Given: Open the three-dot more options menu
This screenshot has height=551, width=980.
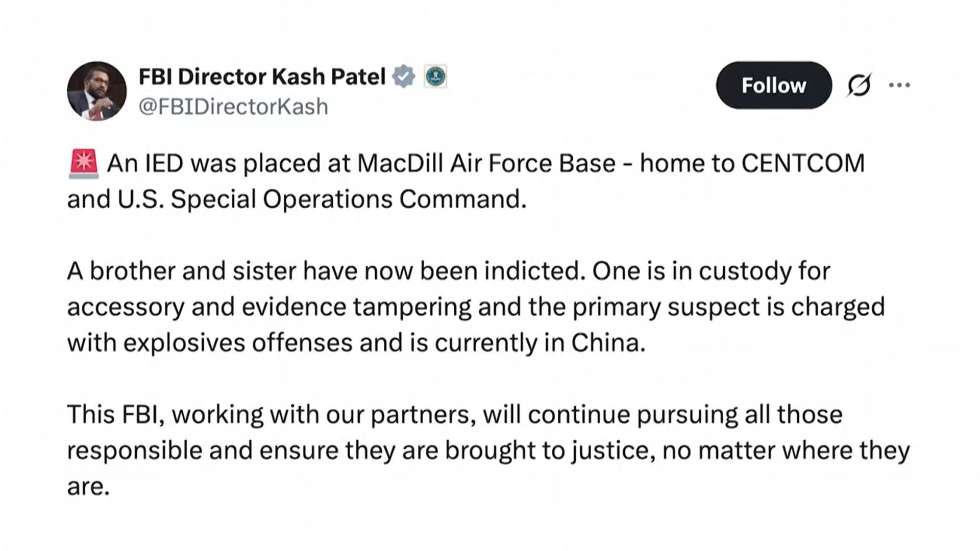Looking at the screenshot, I should (x=899, y=85).
